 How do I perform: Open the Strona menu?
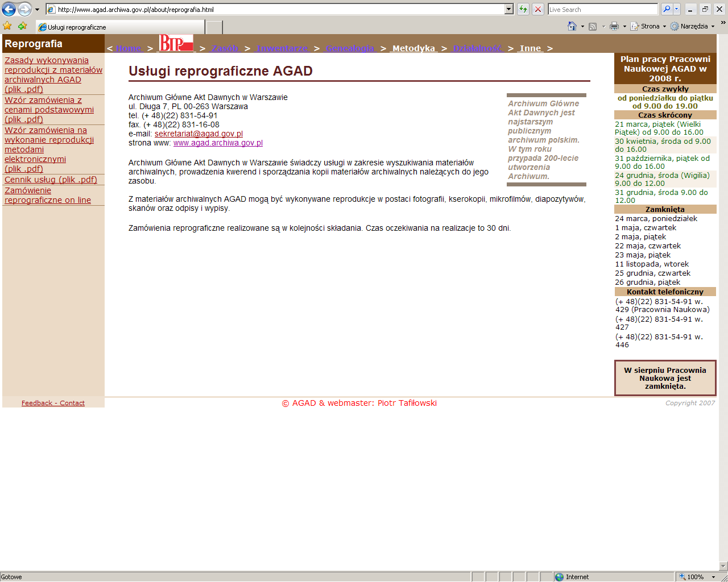pyautogui.click(x=648, y=26)
